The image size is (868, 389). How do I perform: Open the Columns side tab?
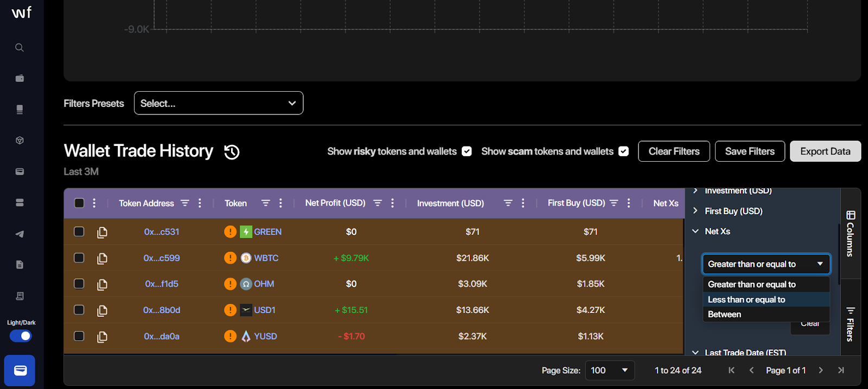[851, 234]
